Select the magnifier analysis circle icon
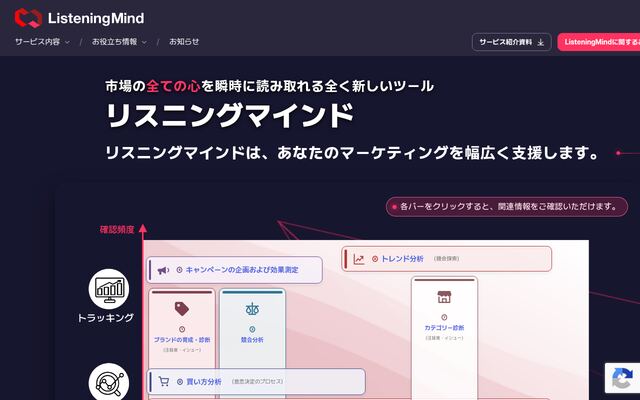 109,382
